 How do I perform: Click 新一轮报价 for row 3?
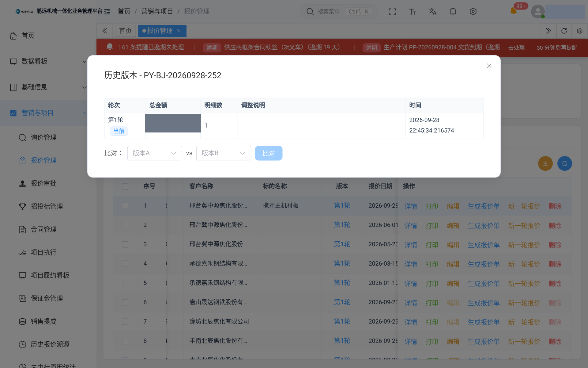coord(524,245)
